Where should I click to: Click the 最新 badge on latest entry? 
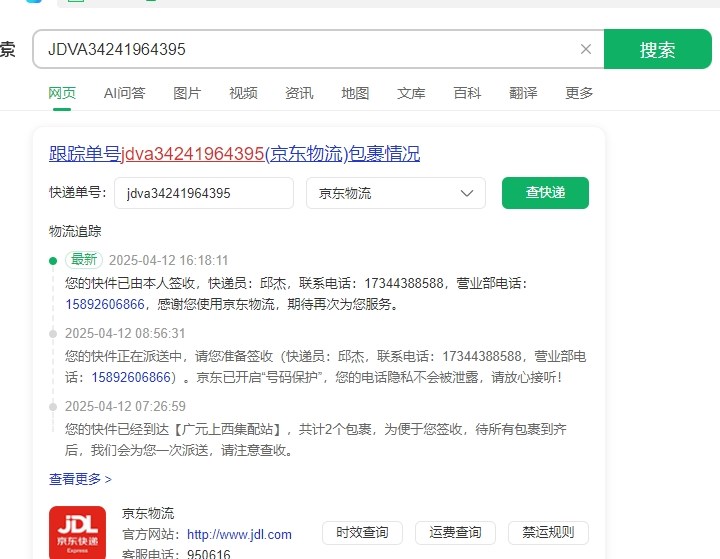point(84,260)
